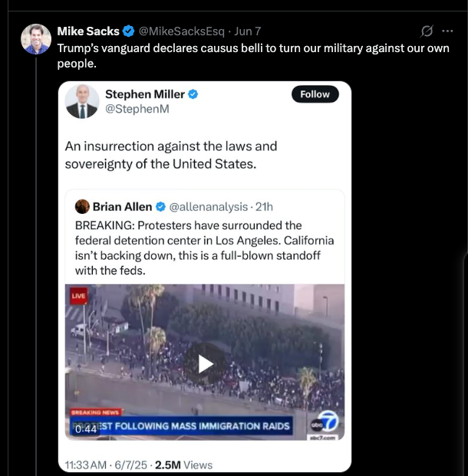
Task: Click Stephen Miller's profile picture
Action: 82,101
